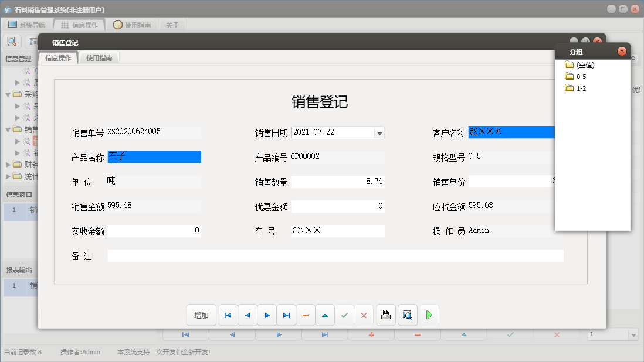Click the blue edit triangle icon
Viewport: 644px width, 362px height.
(x=325, y=315)
